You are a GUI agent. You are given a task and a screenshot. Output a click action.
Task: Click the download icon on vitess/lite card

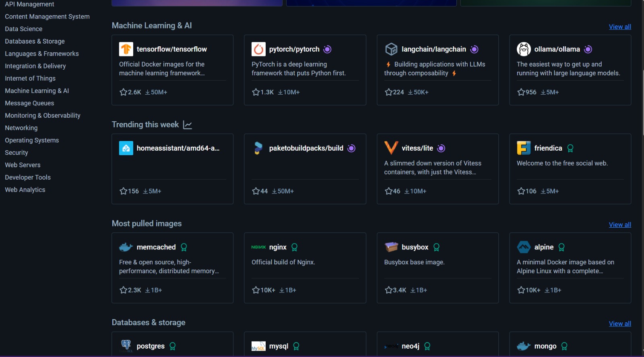[407, 191]
